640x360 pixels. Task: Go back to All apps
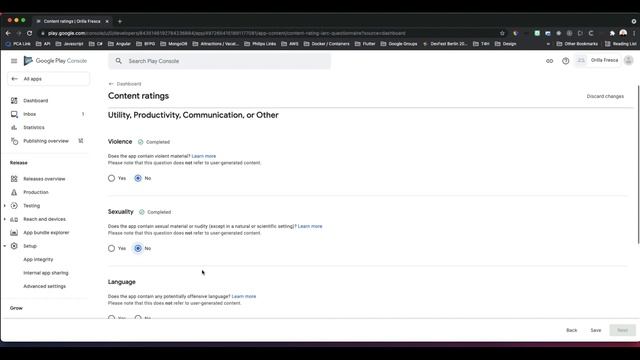coord(48,79)
